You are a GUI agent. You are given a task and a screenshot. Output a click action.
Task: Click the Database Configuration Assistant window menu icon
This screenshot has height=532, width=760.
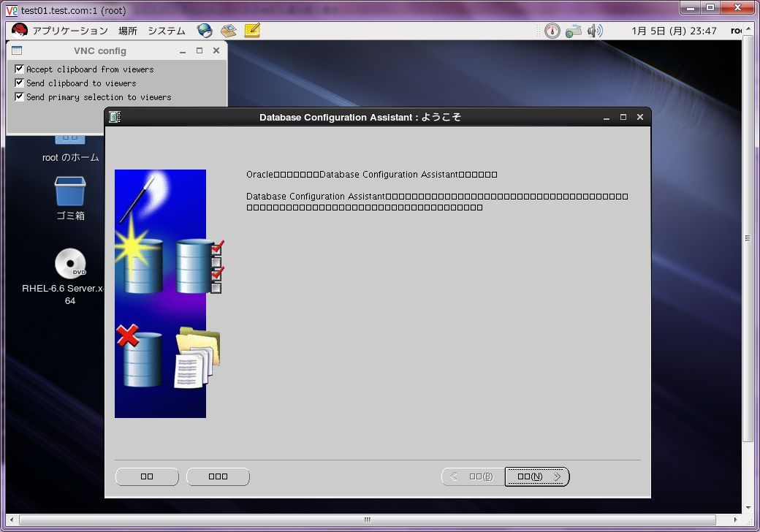(x=115, y=117)
